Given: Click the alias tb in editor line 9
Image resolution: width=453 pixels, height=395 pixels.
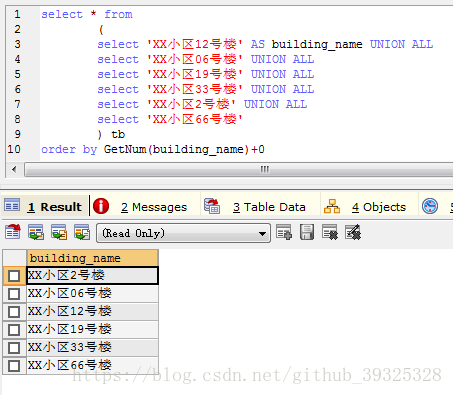Looking at the screenshot, I should (x=118, y=134).
